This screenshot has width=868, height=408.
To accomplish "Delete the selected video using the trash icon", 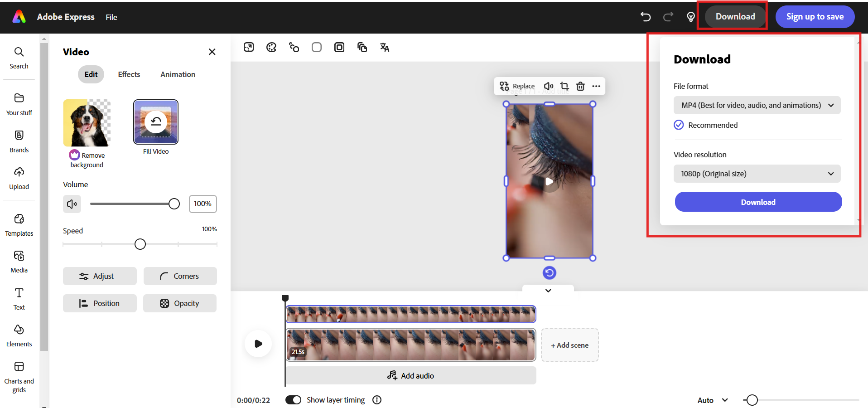I will [x=580, y=86].
